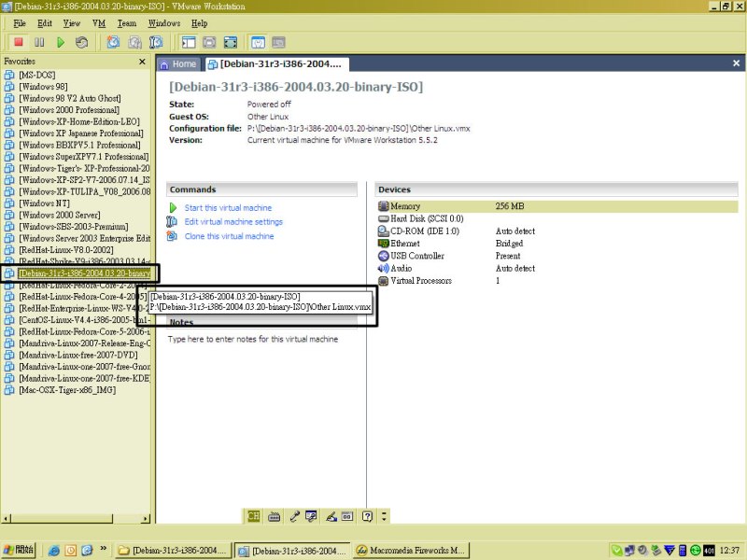Click Internet Explorer quick launch icon
The height and width of the screenshot is (560, 747).
pos(54,551)
